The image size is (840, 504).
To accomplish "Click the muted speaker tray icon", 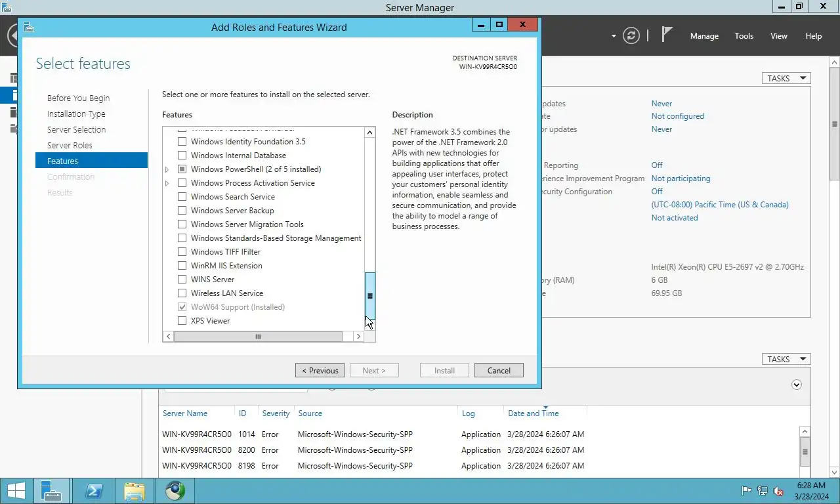I will pyautogui.click(x=778, y=491).
